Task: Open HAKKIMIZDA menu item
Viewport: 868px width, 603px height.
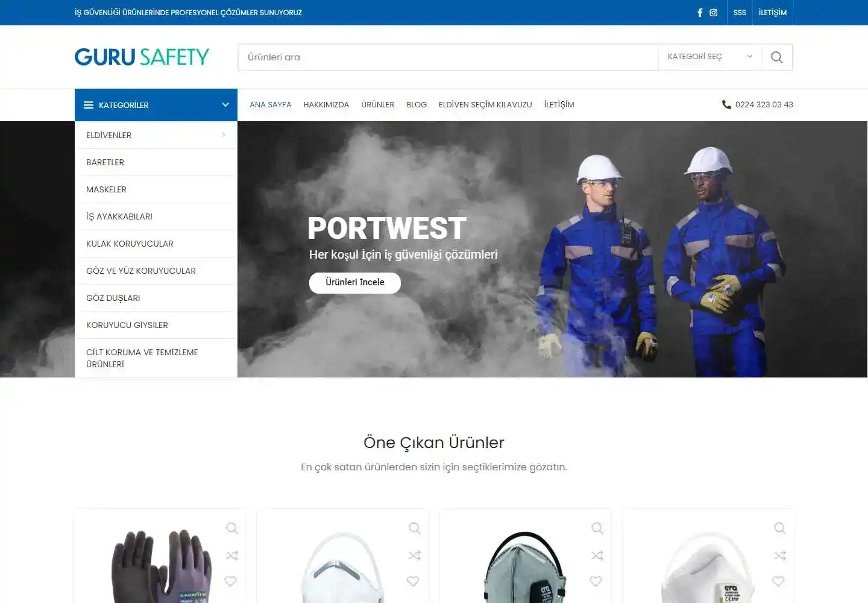Action: click(326, 105)
